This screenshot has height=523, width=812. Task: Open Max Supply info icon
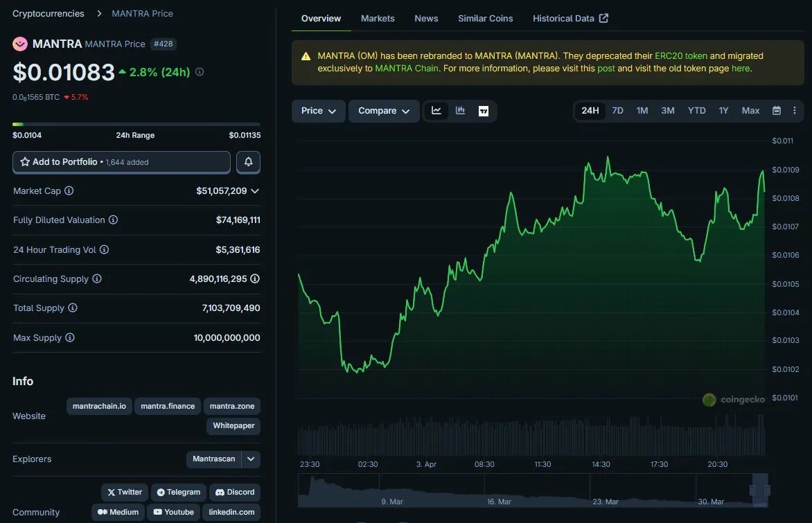70,337
